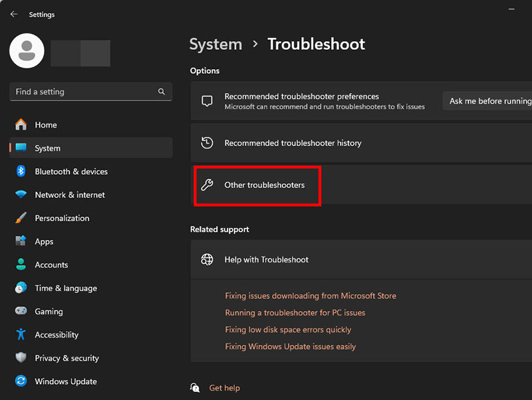Go to Windows Update
532x400 pixels.
click(91, 381)
